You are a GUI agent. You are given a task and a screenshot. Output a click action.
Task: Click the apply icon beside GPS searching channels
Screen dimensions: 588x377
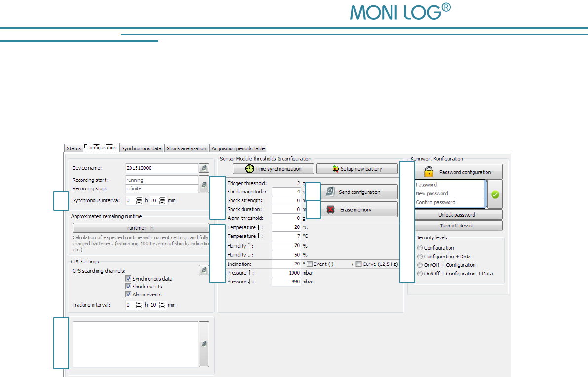click(204, 270)
